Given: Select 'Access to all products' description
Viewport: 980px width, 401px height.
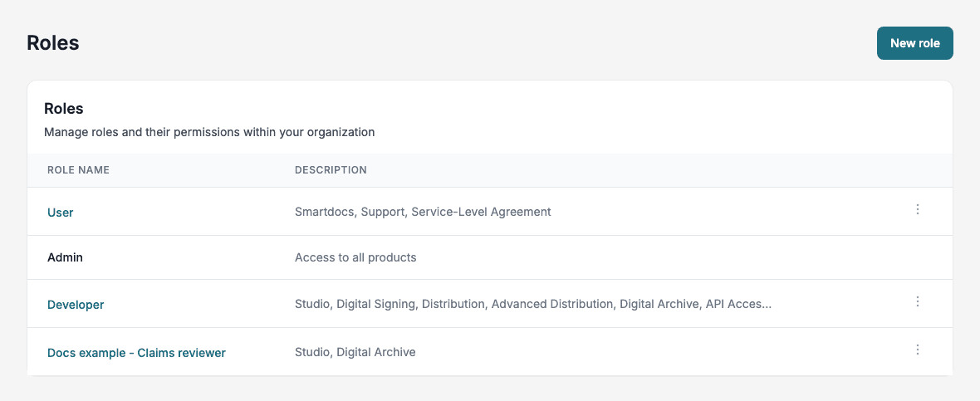Looking at the screenshot, I should coord(355,257).
